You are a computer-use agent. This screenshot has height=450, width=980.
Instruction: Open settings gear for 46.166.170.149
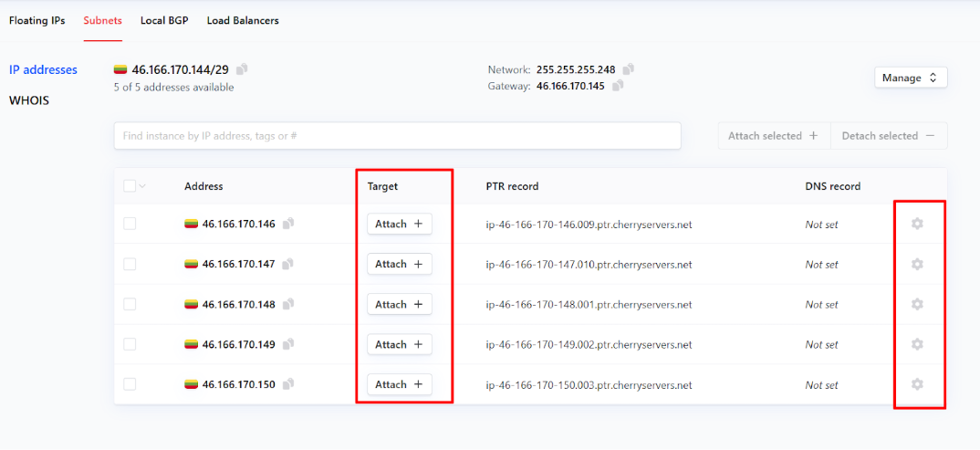[x=917, y=344]
